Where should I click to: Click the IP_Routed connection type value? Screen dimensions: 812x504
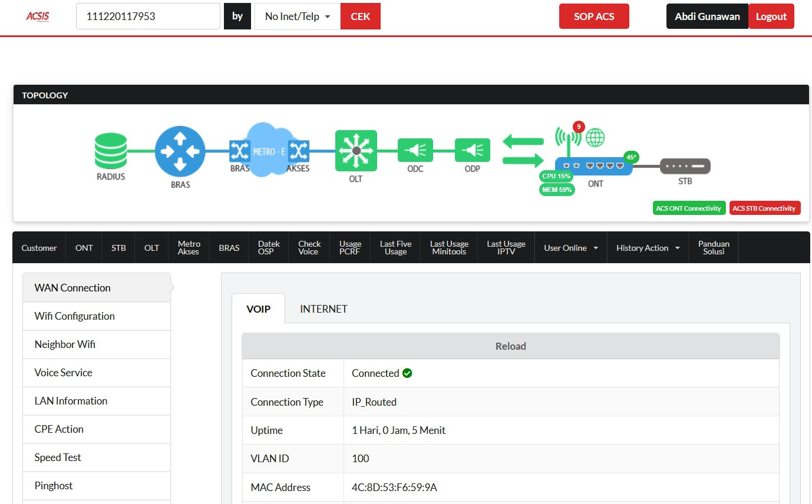[x=374, y=402]
